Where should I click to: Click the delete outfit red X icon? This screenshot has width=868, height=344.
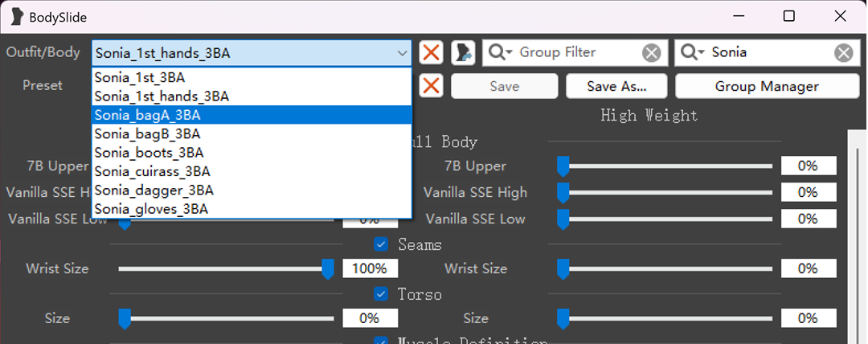[432, 53]
